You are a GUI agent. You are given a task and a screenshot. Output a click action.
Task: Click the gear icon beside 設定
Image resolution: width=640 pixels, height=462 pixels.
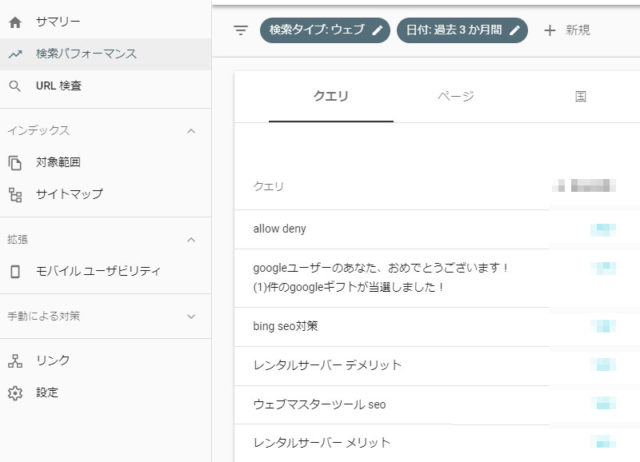click(x=15, y=393)
